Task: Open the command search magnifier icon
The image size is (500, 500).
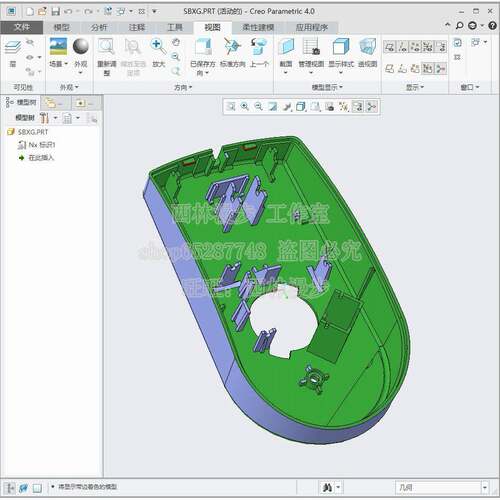Action: [x=460, y=25]
